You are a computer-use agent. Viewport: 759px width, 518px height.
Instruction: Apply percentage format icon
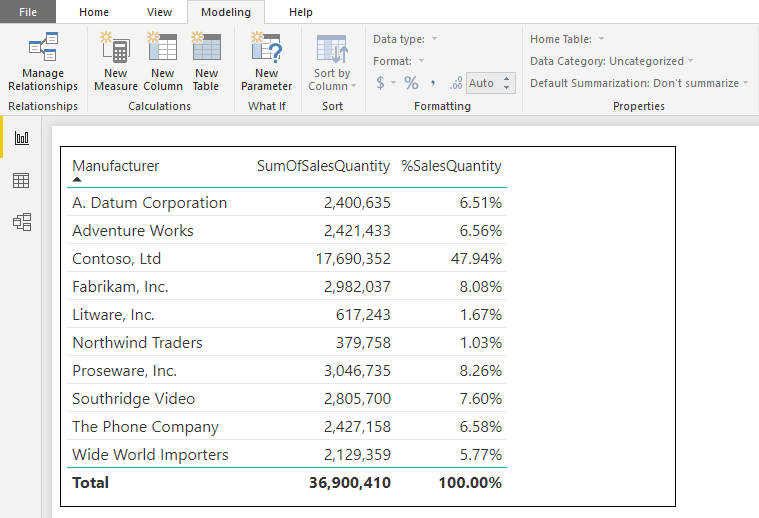pyautogui.click(x=411, y=83)
